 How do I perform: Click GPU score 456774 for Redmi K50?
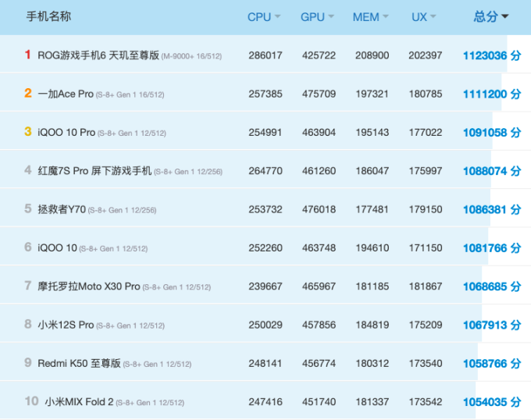pos(319,364)
